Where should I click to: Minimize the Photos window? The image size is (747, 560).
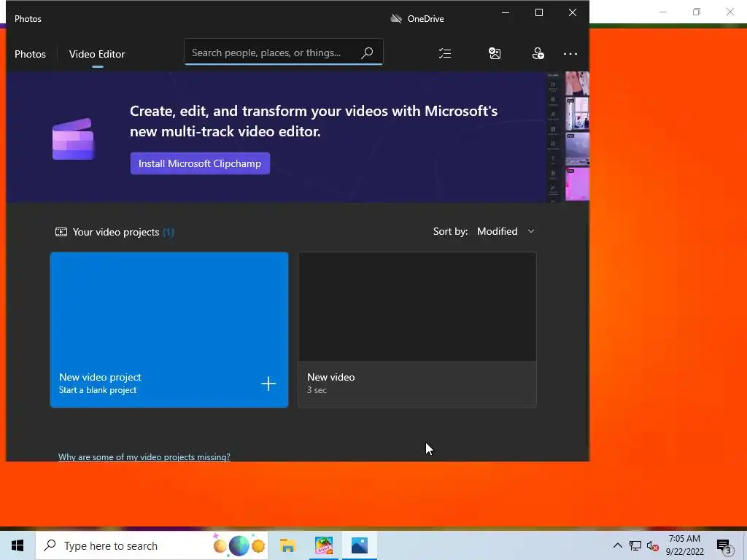506,12
